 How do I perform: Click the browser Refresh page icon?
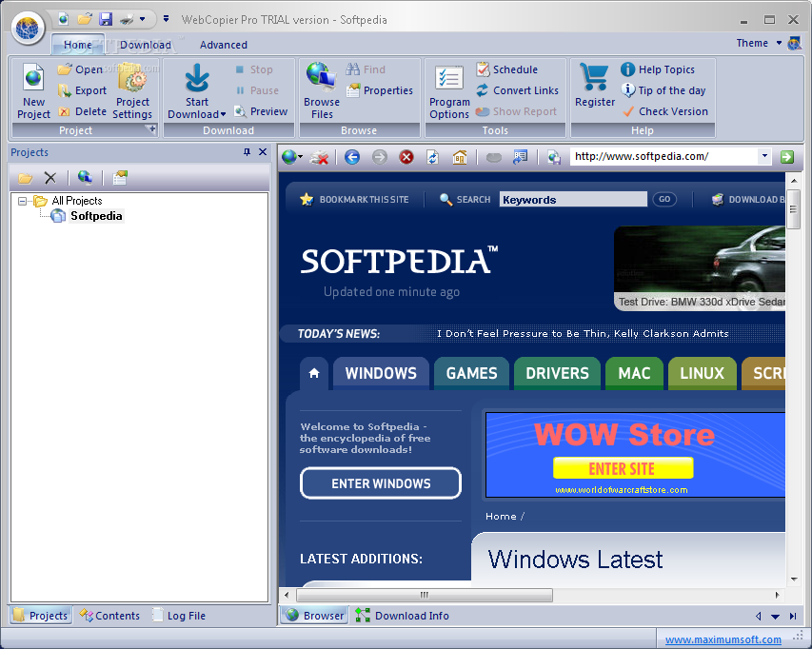(x=433, y=157)
